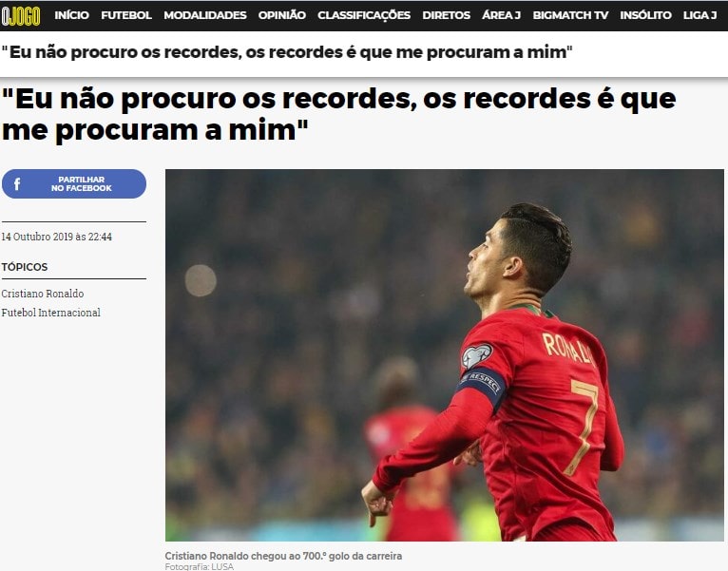Click the O Jogo logo
The width and height of the screenshot is (728, 571).
point(20,15)
